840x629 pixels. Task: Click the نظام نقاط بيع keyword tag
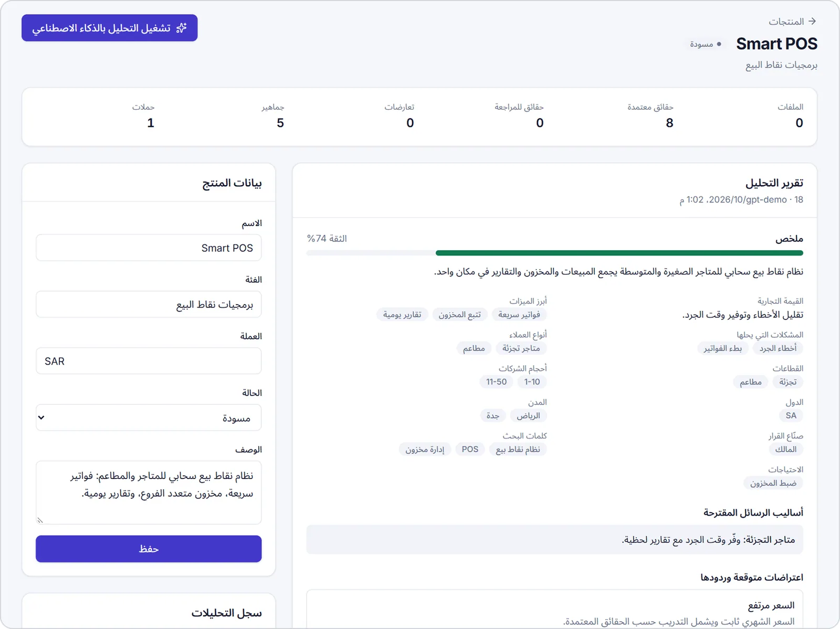click(x=518, y=450)
